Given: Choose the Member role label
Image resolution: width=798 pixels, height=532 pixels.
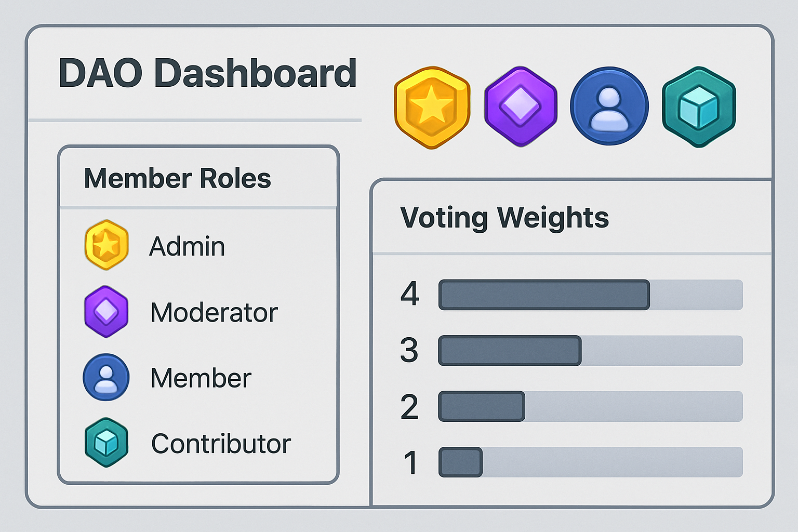Looking at the screenshot, I should 201,378.
